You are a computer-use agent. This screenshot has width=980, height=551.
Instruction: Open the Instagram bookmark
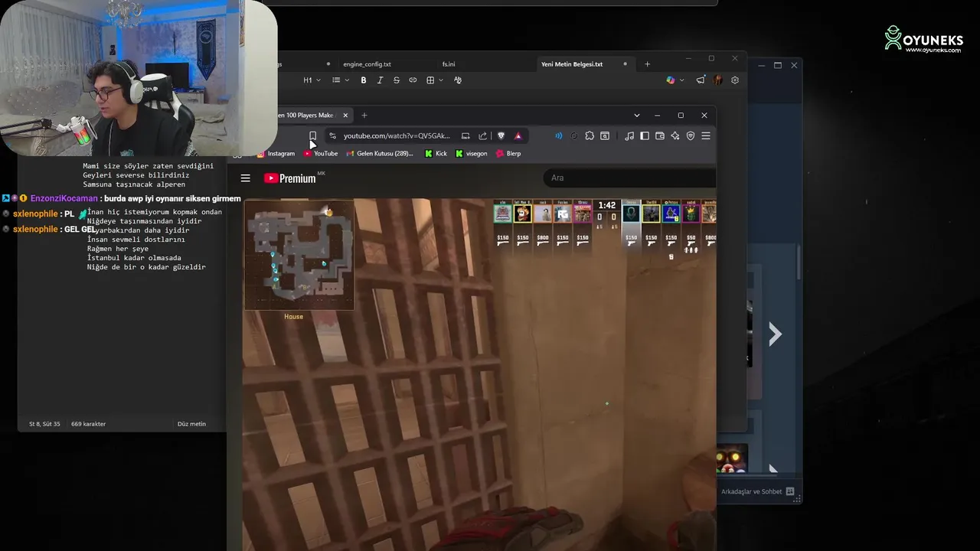[x=276, y=154]
